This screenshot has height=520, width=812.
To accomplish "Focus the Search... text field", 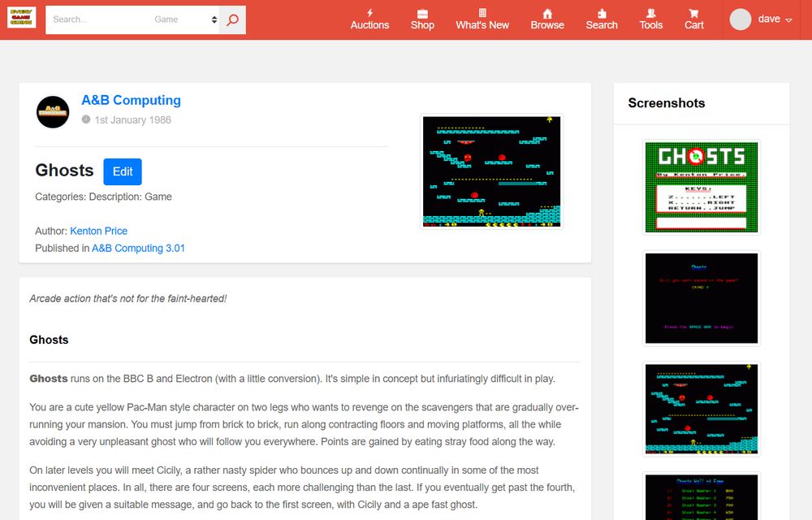I will coord(98,19).
